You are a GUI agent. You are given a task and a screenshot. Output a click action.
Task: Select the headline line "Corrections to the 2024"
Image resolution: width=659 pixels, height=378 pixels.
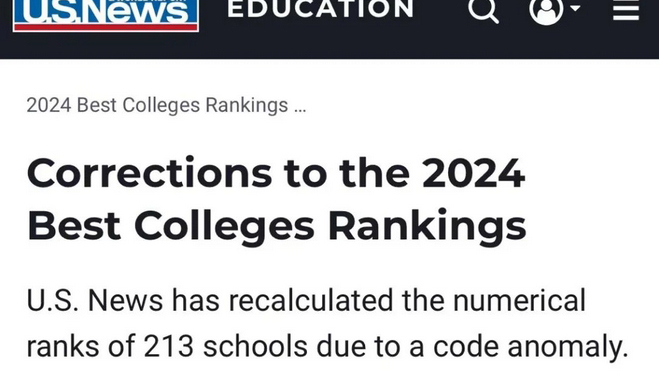pyautogui.click(x=276, y=173)
